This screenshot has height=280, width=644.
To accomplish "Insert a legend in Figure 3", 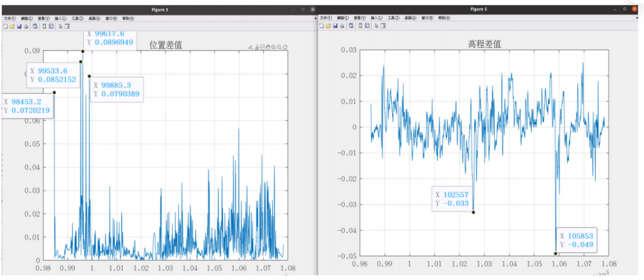I will pos(51,26).
